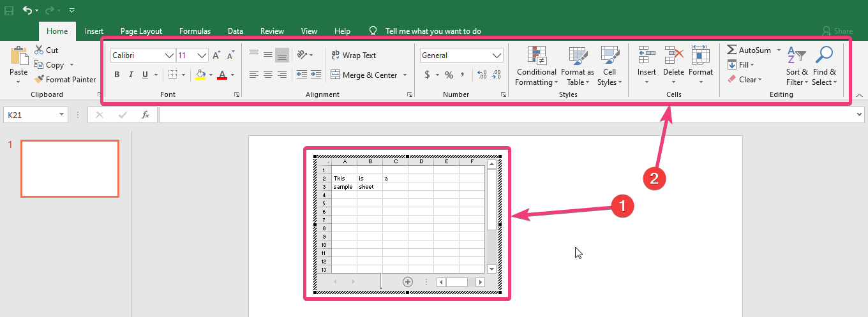Click the yellow Fill Color swatch
Viewport: 868px width, 317px height.
[200, 75]
